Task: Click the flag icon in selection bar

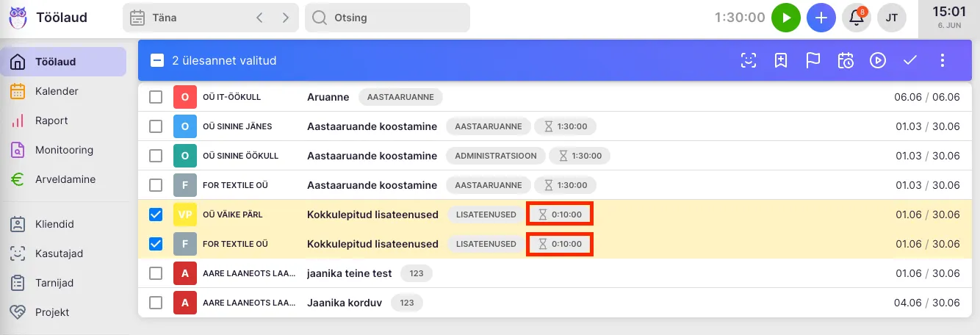Action: 813,60
